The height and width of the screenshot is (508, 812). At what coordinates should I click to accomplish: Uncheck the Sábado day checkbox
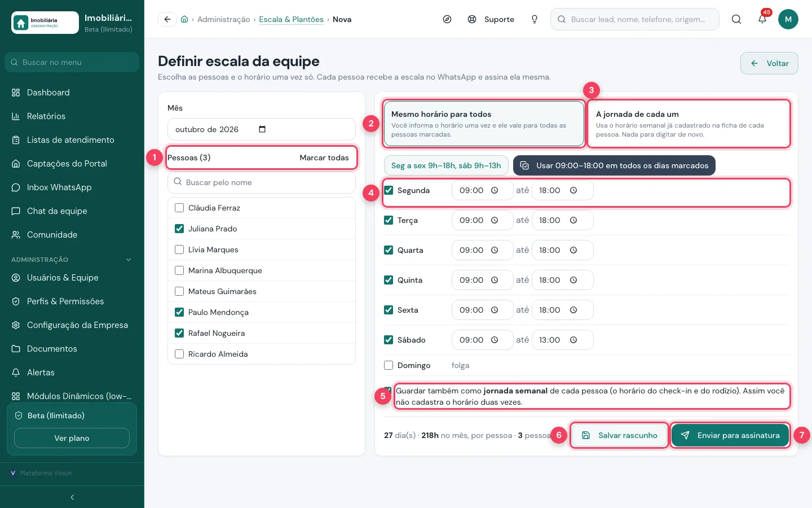(x=389, y=340)
